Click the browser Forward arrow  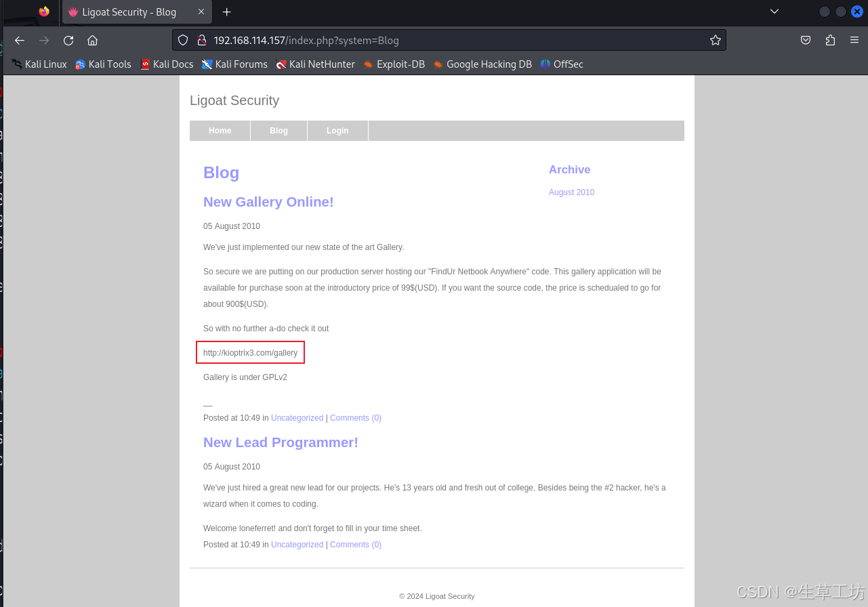44,41
